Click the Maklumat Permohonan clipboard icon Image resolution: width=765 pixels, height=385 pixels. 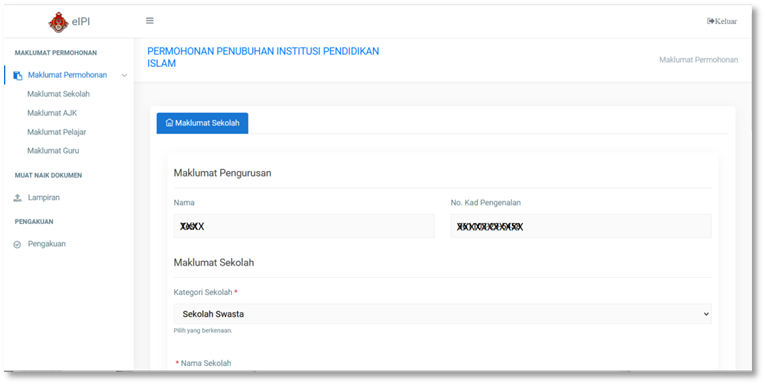coord(18,75)
